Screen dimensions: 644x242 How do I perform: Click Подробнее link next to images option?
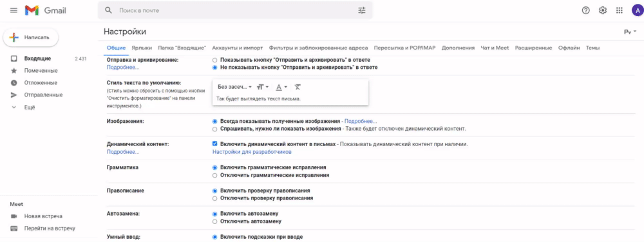tap(361, 122)
